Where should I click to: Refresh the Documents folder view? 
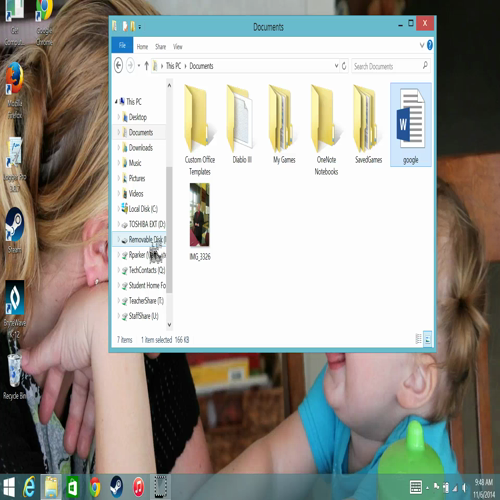pyautogui.click(x=344, y=66)
